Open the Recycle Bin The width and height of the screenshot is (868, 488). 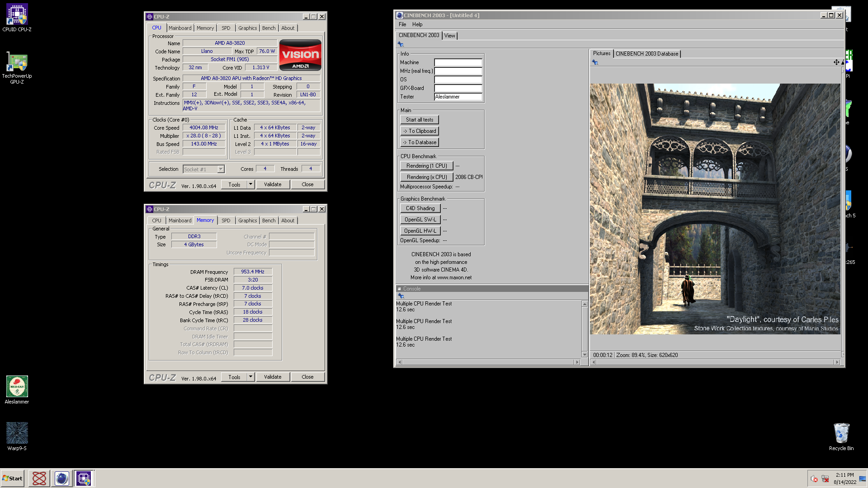tap(841, 436)
